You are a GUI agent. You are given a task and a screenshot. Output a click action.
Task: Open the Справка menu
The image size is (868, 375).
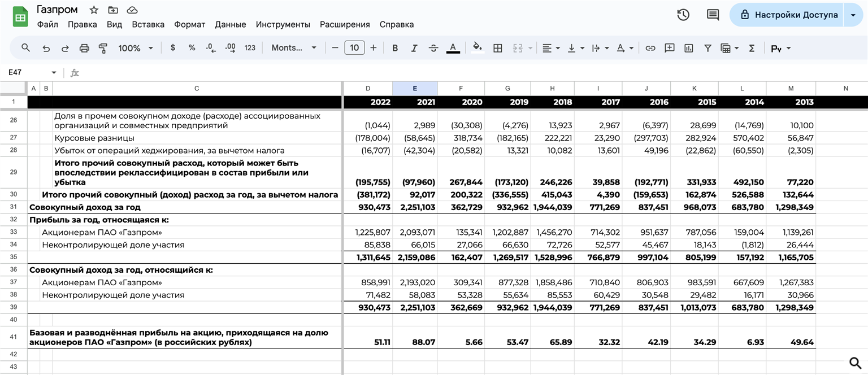pyautogui.click(x=397, y=25)
